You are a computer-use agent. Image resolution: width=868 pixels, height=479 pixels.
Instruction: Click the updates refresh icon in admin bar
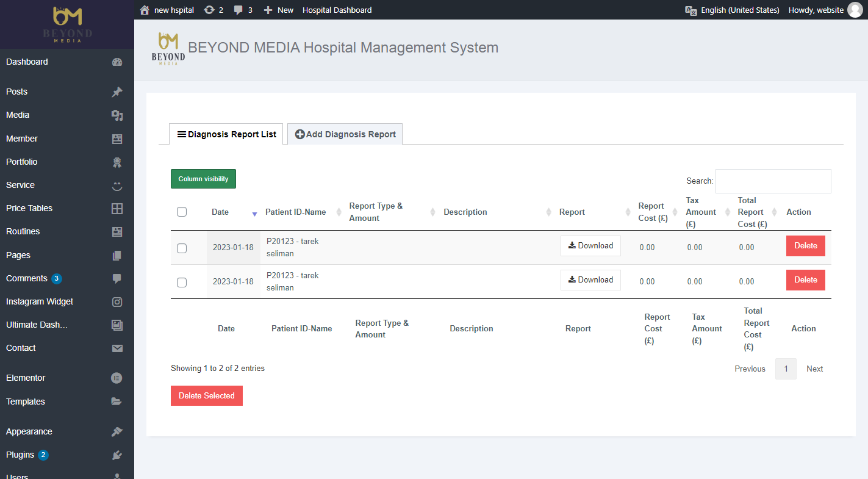(x=209, y=10)
